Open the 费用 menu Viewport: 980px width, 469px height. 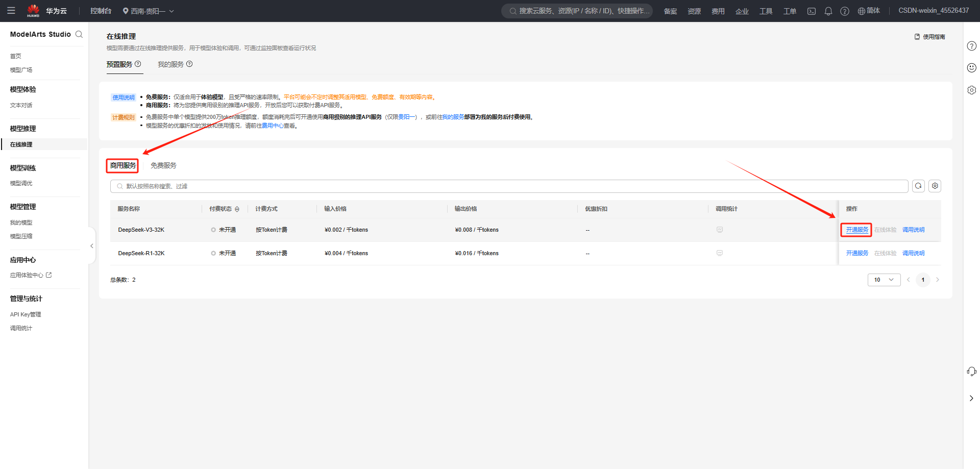click(x=718, y=11)
